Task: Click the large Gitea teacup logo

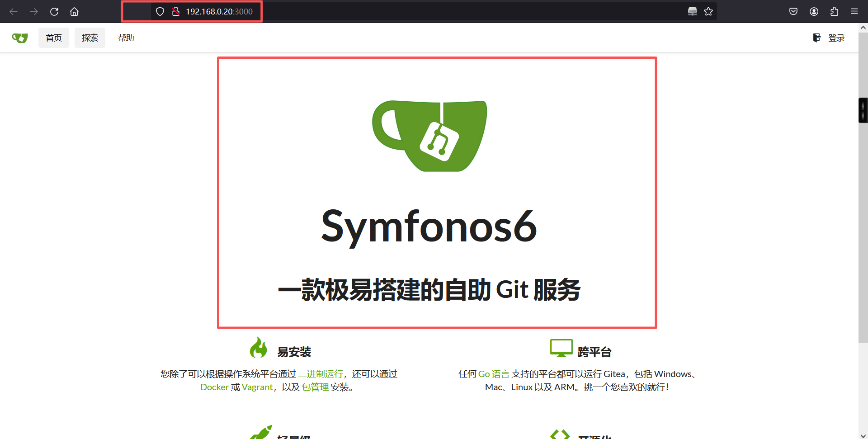Action: (429, 136)
